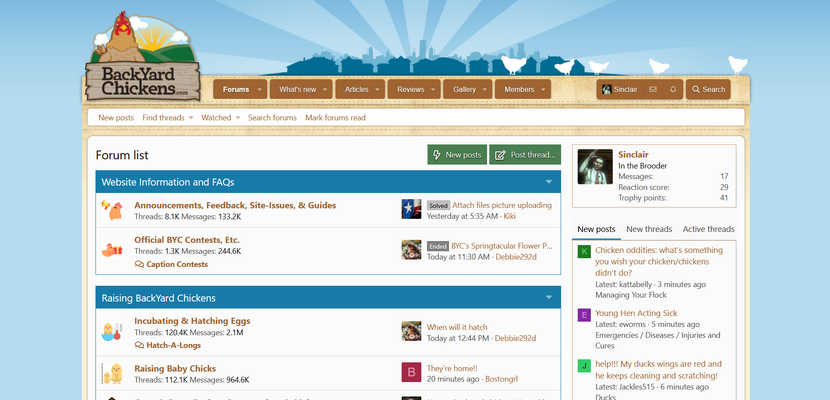Viewport: 830px width, 400px height.
Task: Open Bostongrl's red B avatar
Action: click(411, 372)
